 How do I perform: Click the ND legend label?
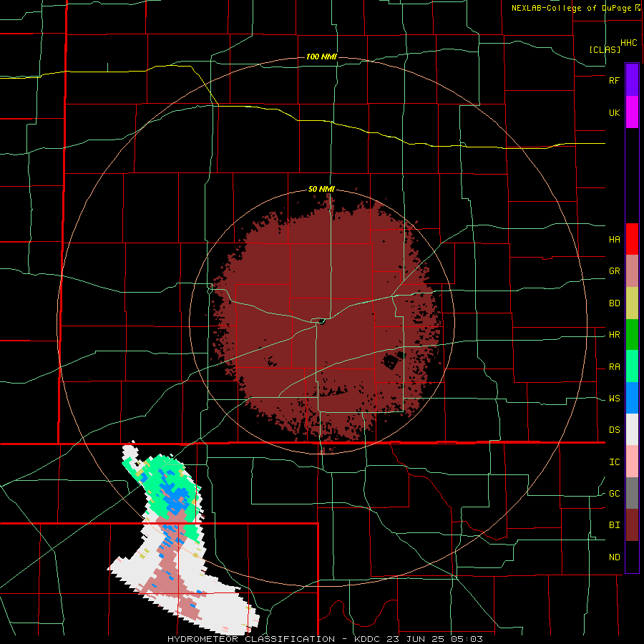(x=614, y=557)
